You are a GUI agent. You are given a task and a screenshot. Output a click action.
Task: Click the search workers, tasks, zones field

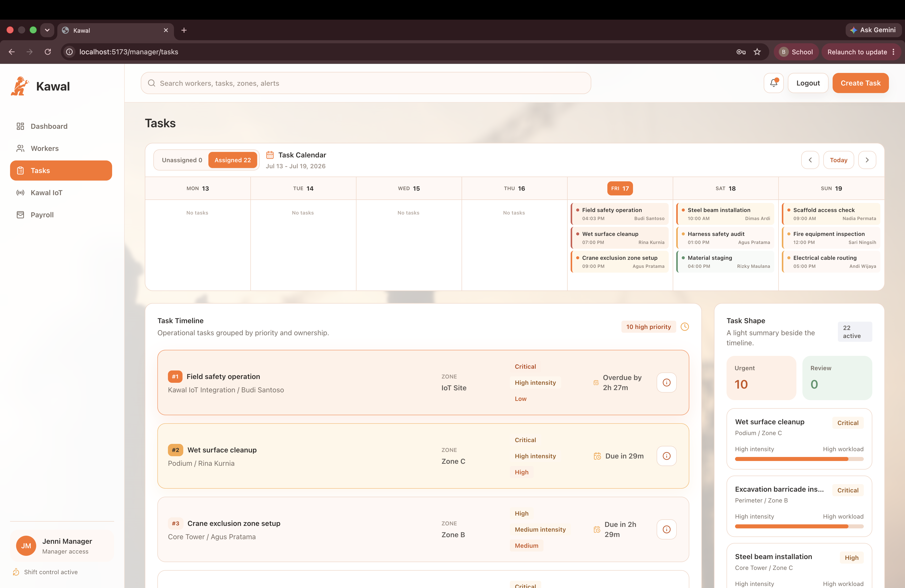[x=366, y=83]
